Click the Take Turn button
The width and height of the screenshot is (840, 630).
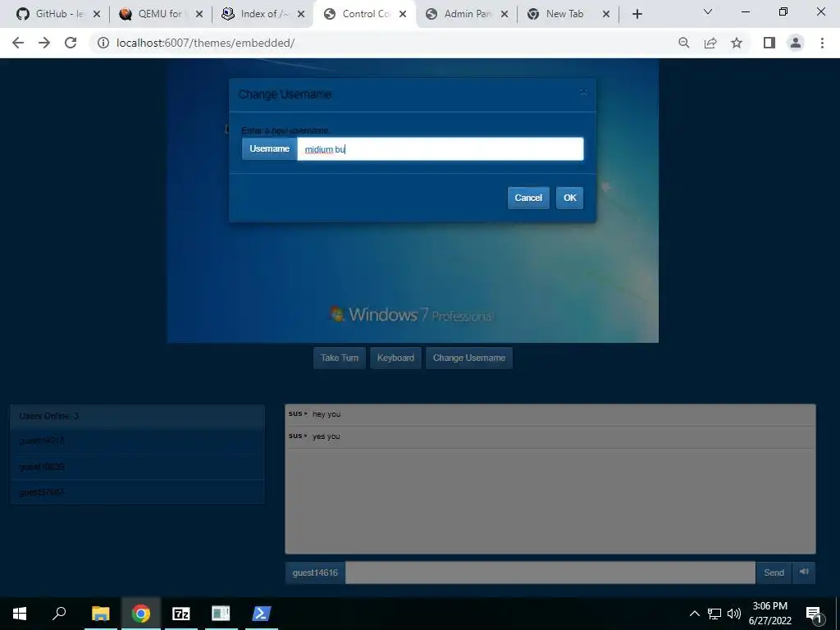coord(340,358)
